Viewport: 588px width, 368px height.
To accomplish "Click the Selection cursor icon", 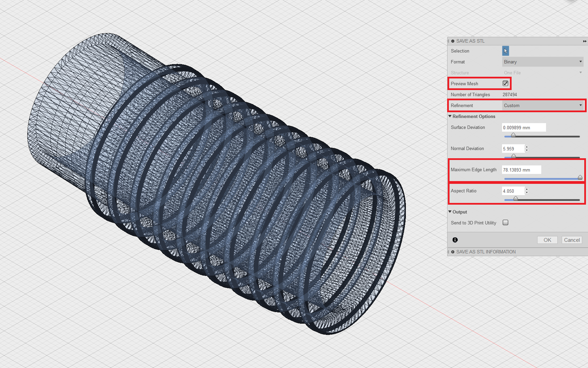I will tap(505, 51).
